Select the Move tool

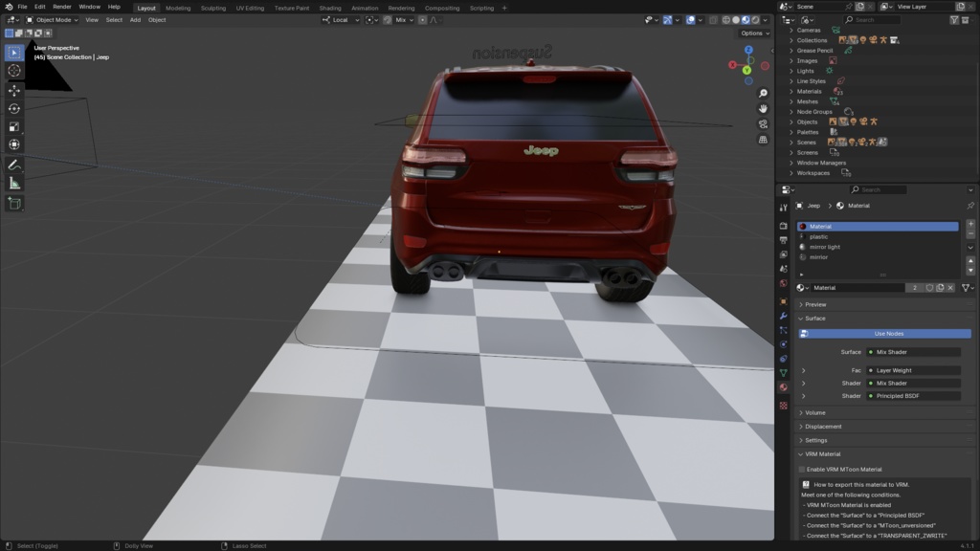[14, 91]
